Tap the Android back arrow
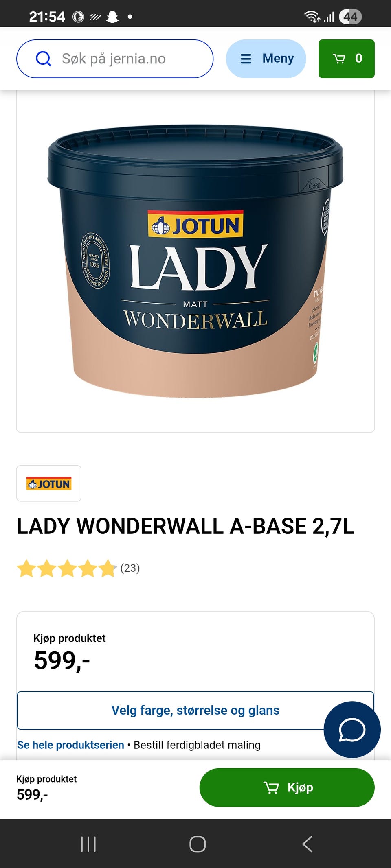 point(308,844)
